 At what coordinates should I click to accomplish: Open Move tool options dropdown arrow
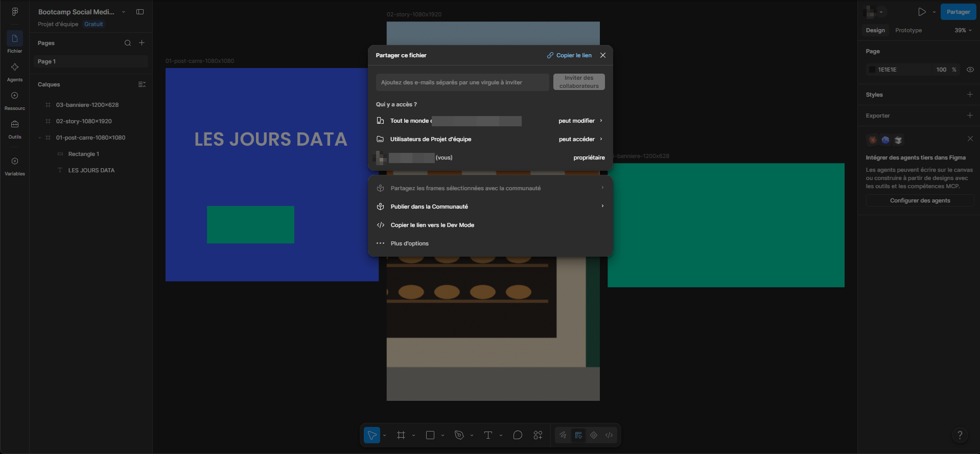click(384, 435)
